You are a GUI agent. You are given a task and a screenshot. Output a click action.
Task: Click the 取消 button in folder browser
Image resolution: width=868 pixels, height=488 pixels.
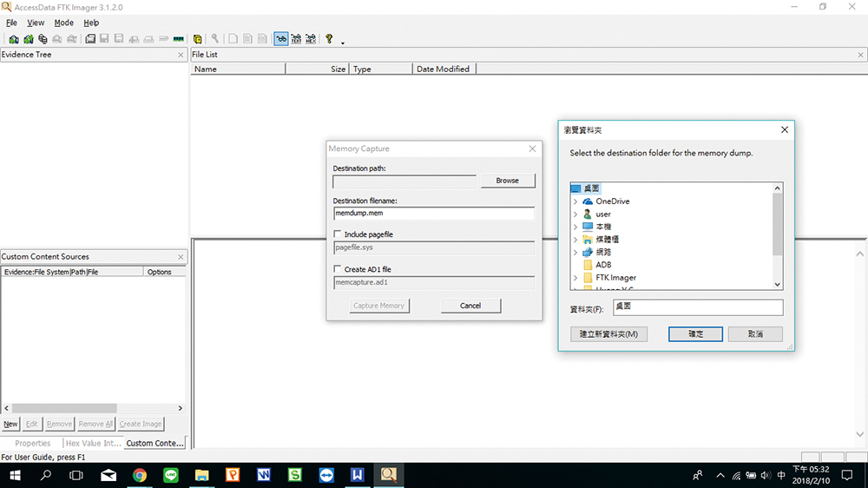[756, 334]
